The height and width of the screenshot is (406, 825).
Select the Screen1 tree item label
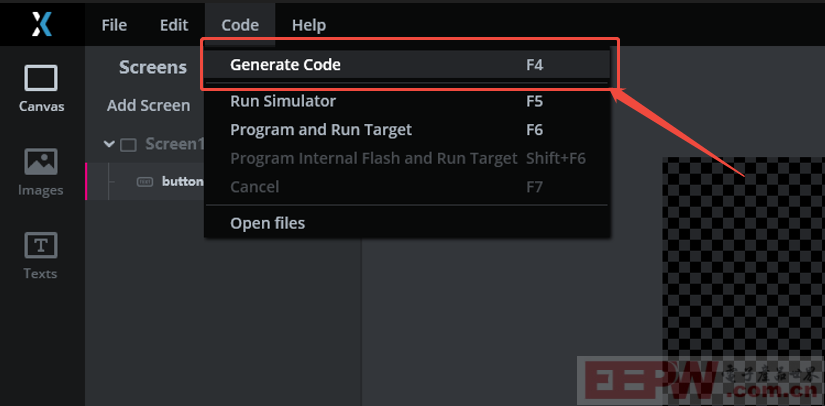tap(174, 144)
